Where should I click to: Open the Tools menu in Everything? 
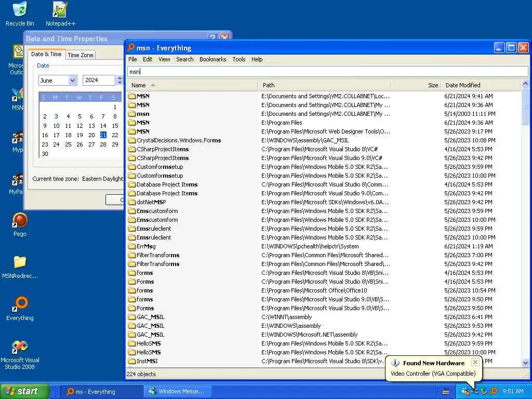pyautogui.click(x=239, y=59)
